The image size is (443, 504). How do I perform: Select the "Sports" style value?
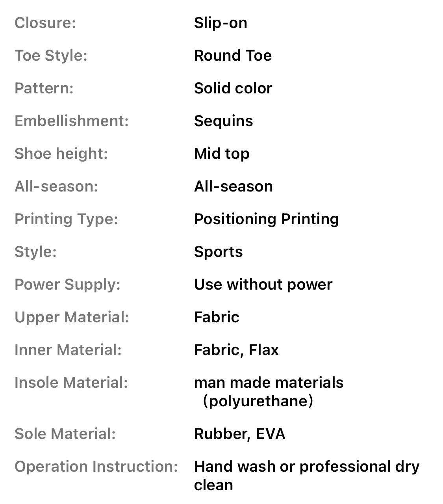(x=218, y=252)
